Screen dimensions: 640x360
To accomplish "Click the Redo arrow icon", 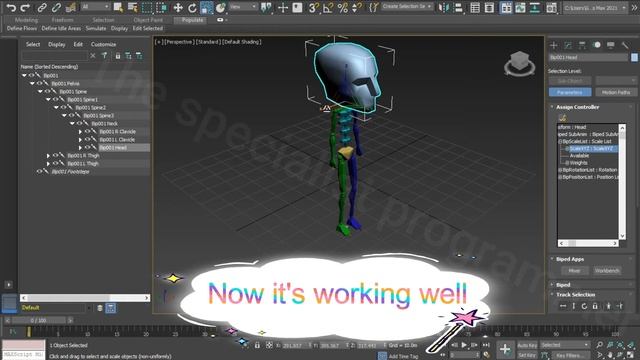I will pyautogui.click(x=25, y=7).
